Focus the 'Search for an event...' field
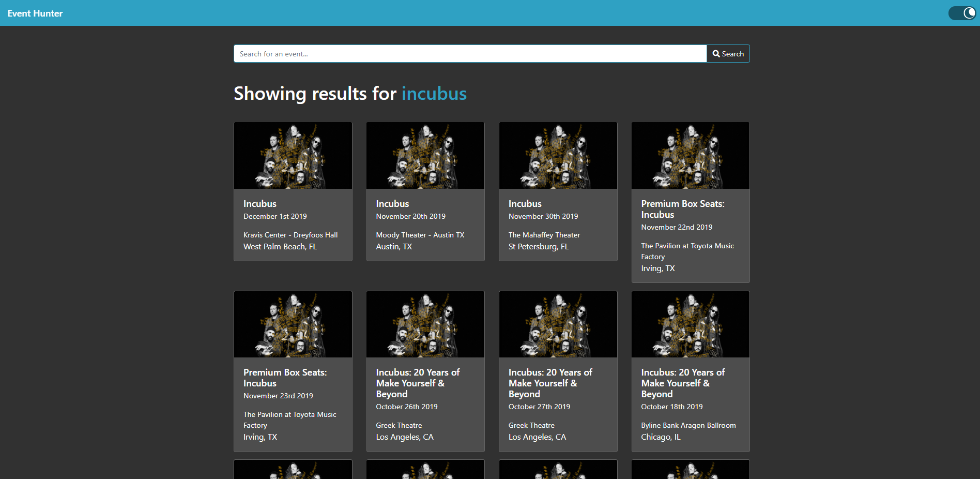This screenshot has height=479, width=980. pos(470,54)
